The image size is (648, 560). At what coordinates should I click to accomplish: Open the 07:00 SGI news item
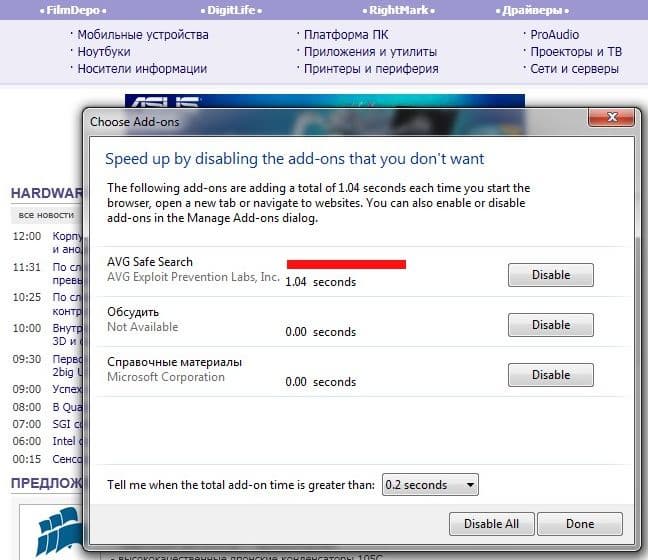coord(67,424)
